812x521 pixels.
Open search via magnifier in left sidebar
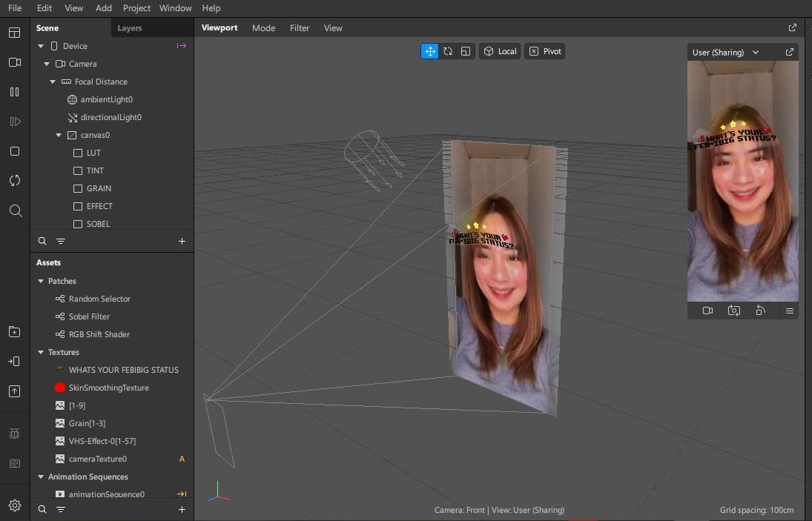click(15, 211)
